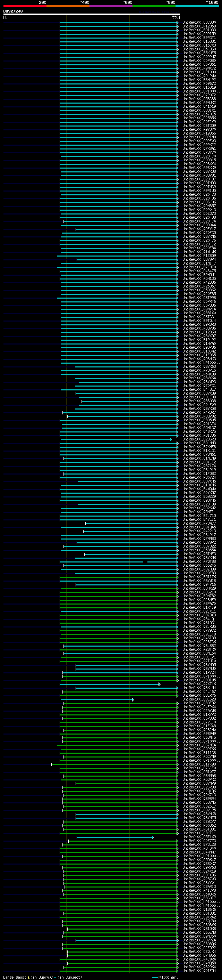Screen dimensions: 222x980
Task: Click the =100char. scale legend
Action: (x=165, y=977)
